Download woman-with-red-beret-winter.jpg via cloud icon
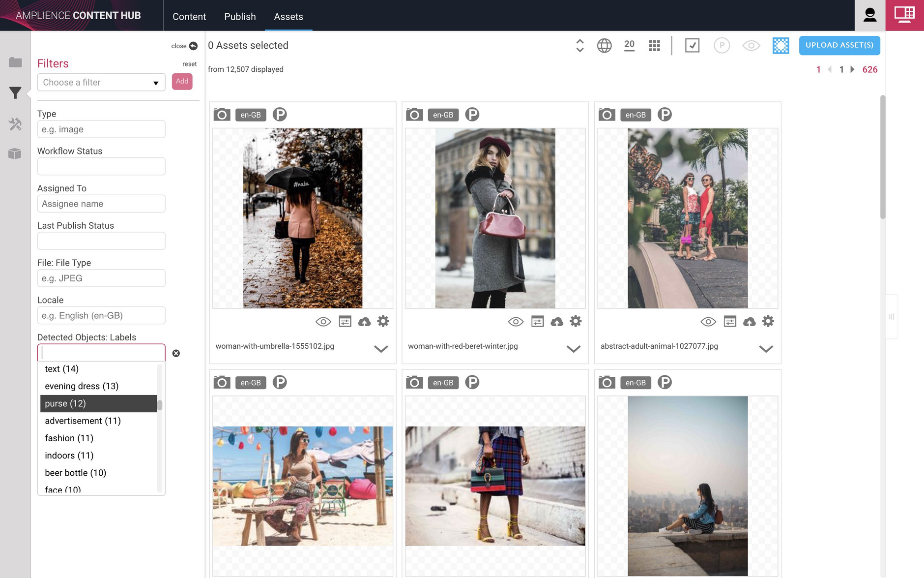Viewport: 924px width, 578px height. point(557,322)
